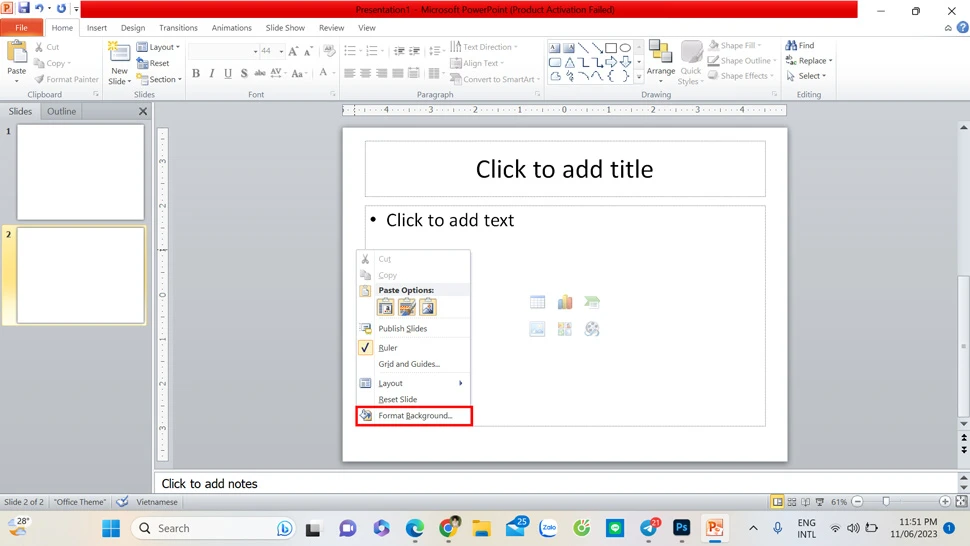Image resolution: width=970 pixels, height=546 pixels.
Task: Click the notes field
Action: pos(556,484)
